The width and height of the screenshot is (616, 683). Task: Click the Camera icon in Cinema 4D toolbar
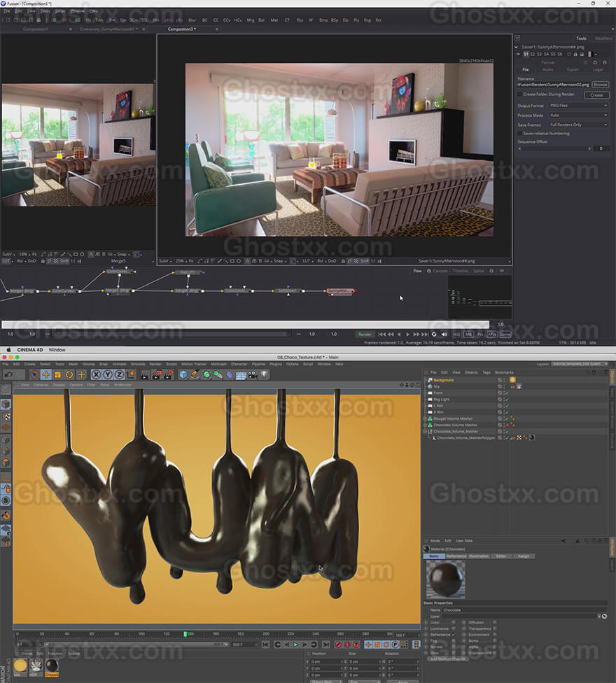click(252, 374)
